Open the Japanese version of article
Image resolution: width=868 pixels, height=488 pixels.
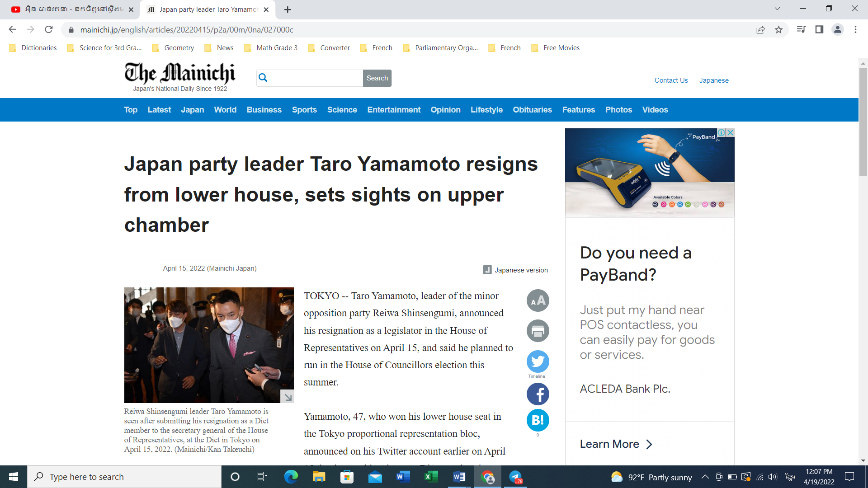[x=516, y=270]
